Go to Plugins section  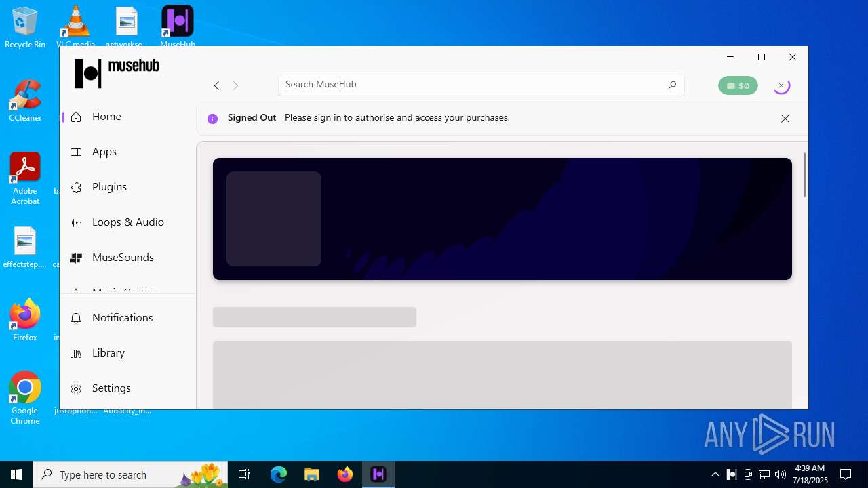pos(128,187)
